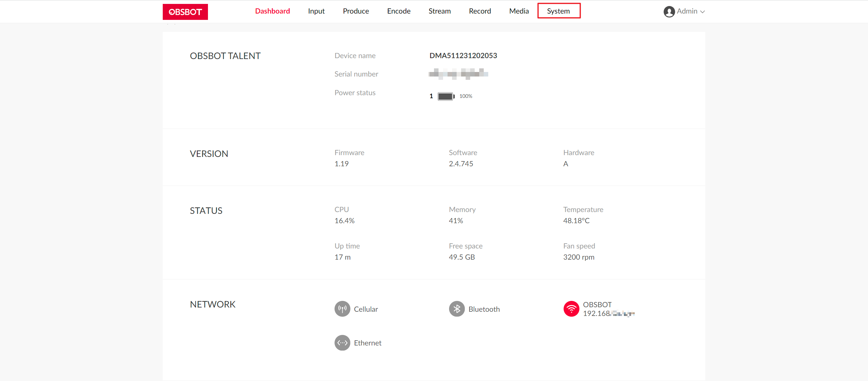Select free space value 49.5 GB
This screenshot has width=868, height=381.
(462, 257)
